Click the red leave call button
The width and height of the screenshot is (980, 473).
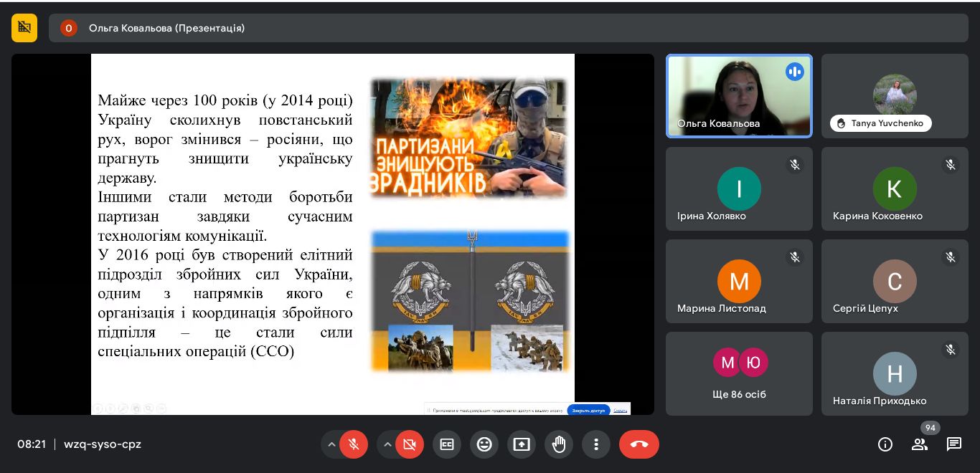point(639,444)
